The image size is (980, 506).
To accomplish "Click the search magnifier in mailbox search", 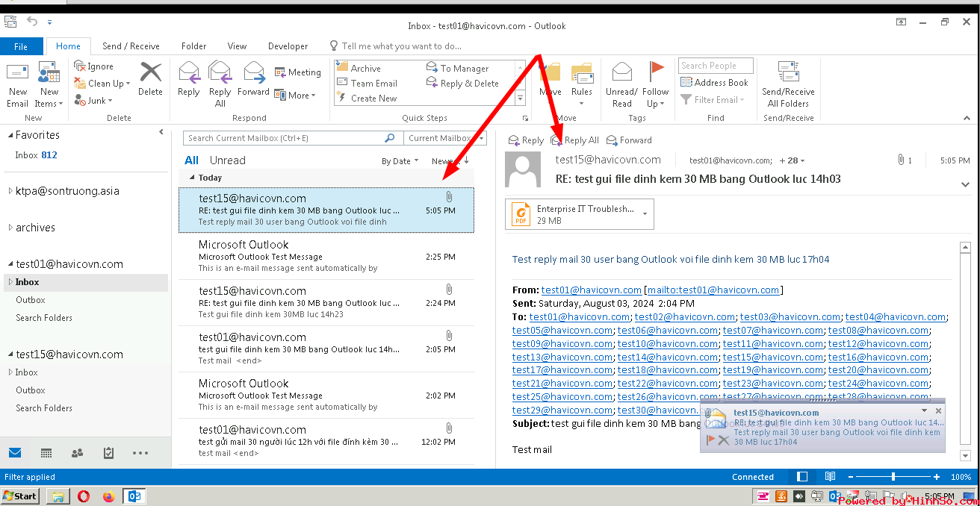I will point(389,138).
